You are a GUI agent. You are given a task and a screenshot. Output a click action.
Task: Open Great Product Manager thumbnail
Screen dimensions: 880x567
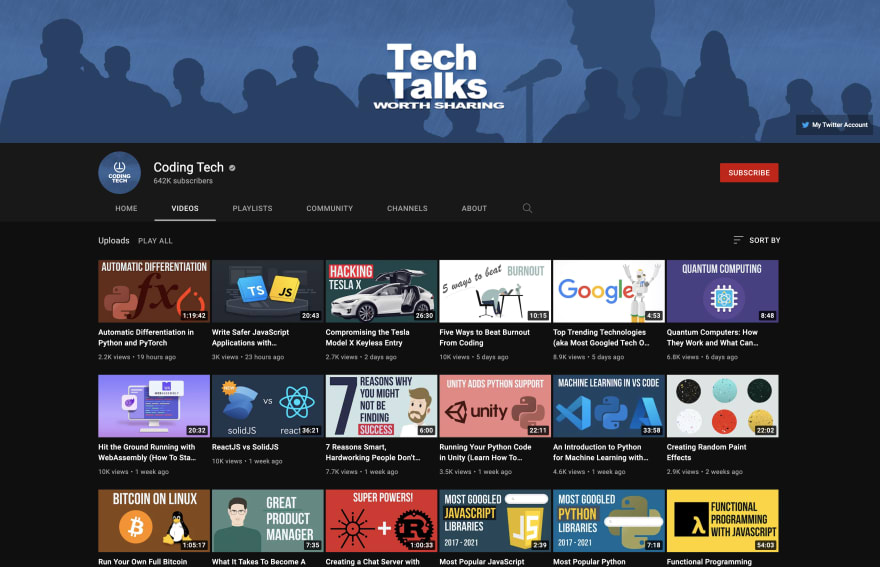coord(268,520)
